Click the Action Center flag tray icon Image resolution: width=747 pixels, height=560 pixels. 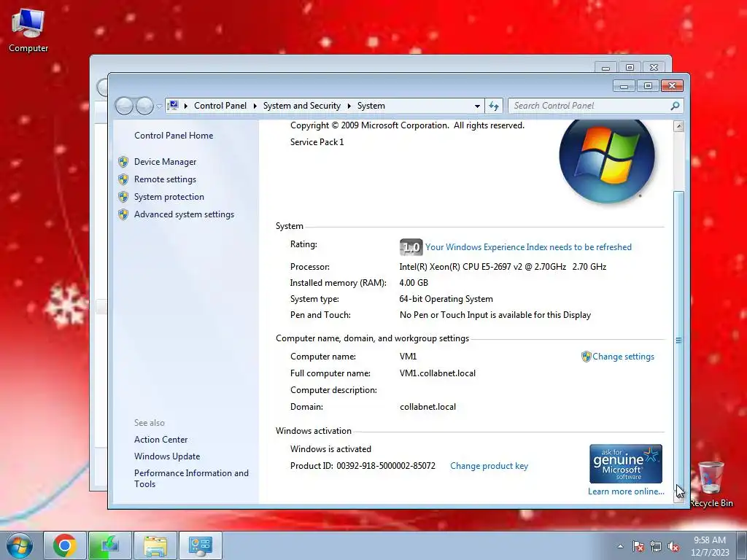click(638, 546)
